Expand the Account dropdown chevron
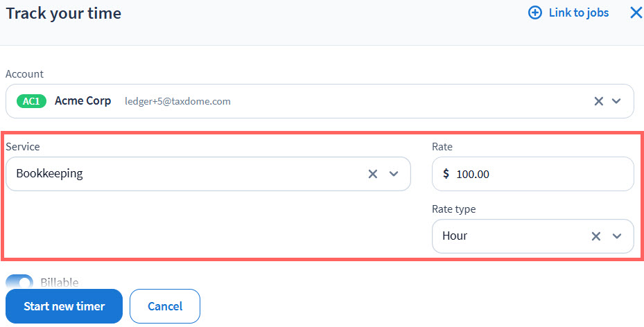Screen dimensions: 644x327 617,101
